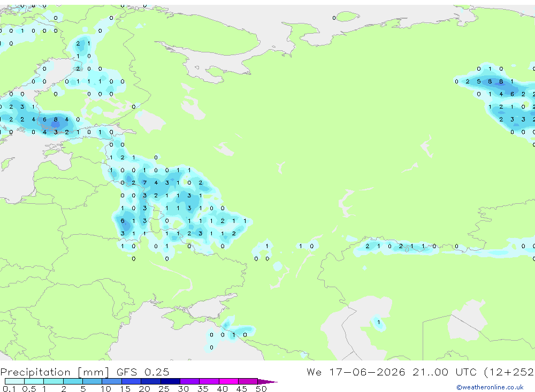Choose the 40–45 mm magenta legend box

[228, 381]
